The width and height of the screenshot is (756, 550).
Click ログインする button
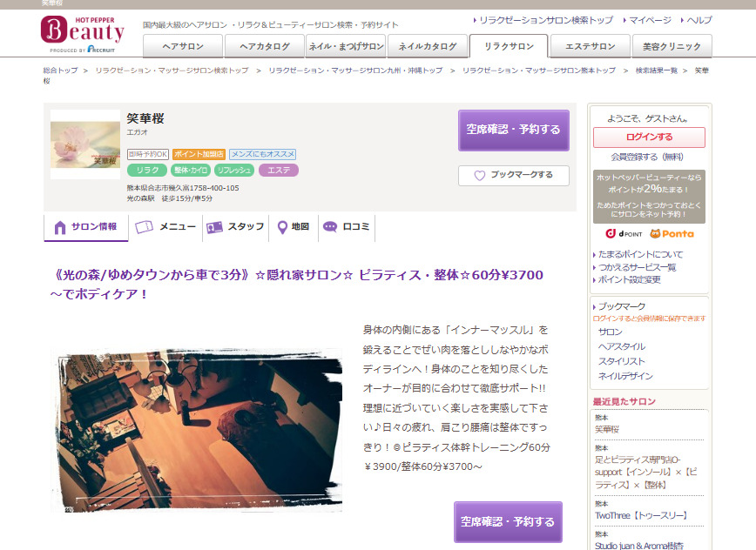(649, 137)
